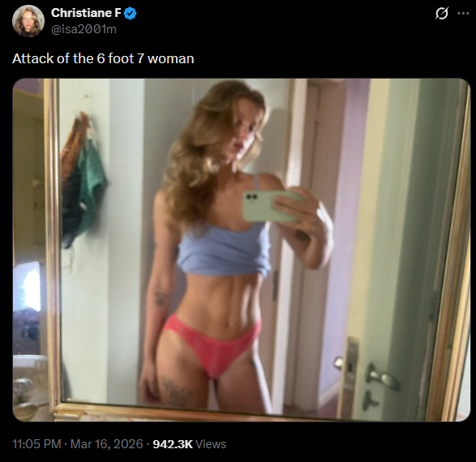Open the Grok actions icon
The image size is (476, 462).
pyautogui.click(x=441, y=14)
